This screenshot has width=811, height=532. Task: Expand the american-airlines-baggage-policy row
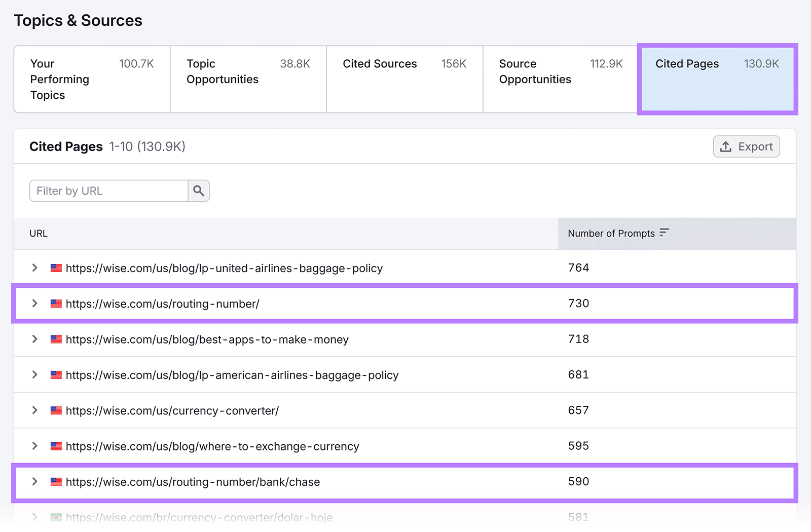coord(34,374)
